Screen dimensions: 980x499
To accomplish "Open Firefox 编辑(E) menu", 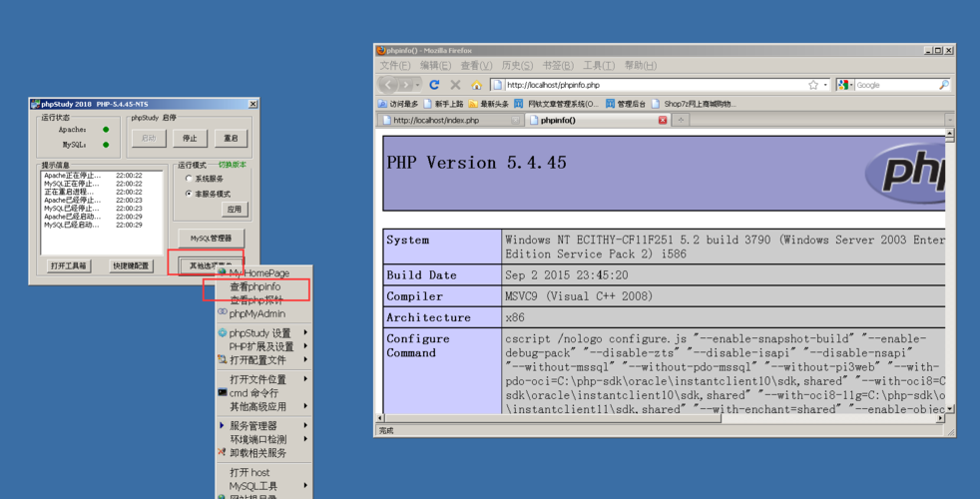I will pyautogui.click(x=436, y=65).
